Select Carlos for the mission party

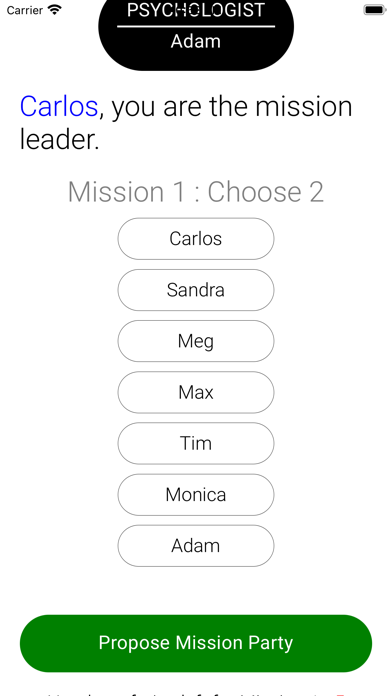[x=196, y=239]
